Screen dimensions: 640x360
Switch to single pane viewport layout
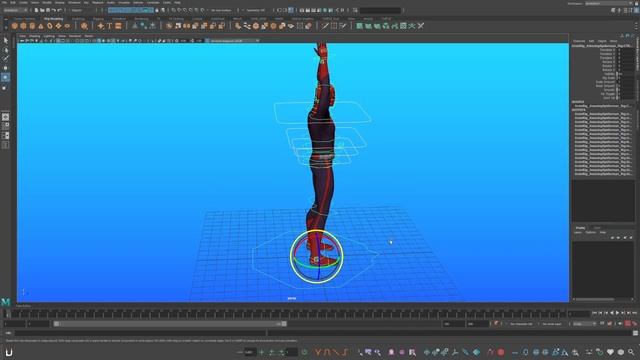pyautogui.click(x=6, y=117)
